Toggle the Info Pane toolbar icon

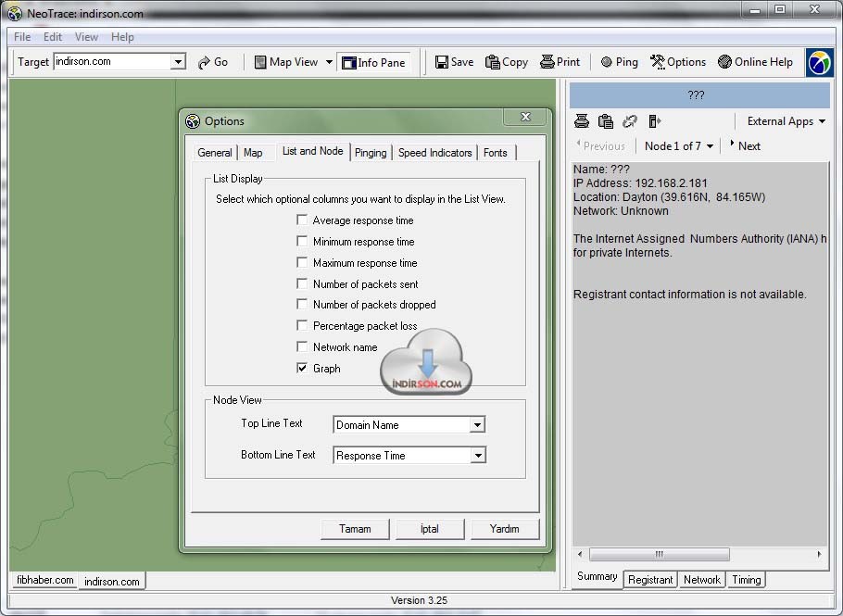tap(349, 63)
